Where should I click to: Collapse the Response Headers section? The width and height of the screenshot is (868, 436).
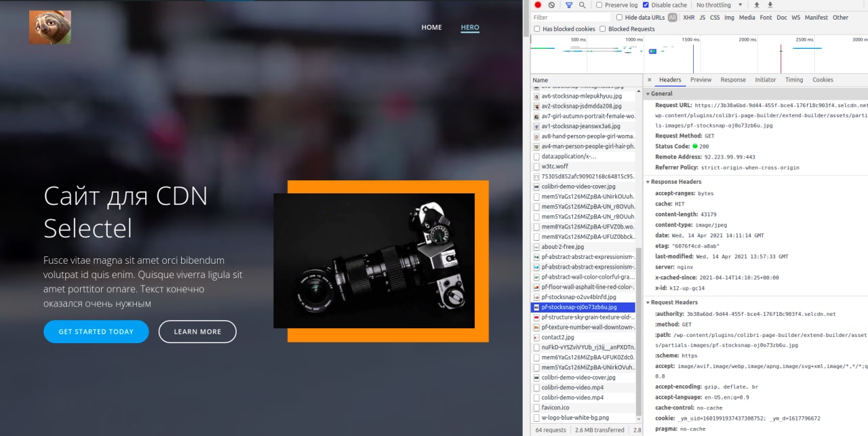point(648,182)
